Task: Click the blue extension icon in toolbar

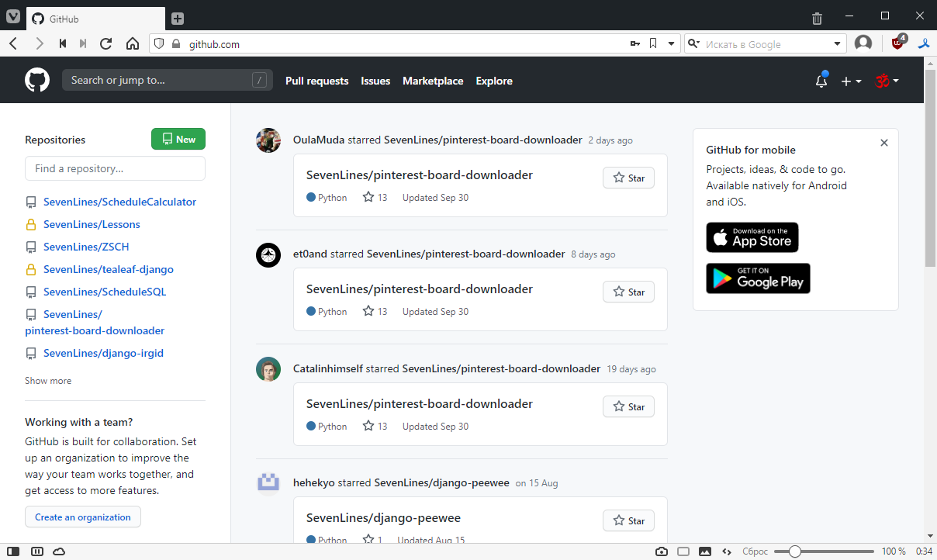Action: (x=924, y=44)
